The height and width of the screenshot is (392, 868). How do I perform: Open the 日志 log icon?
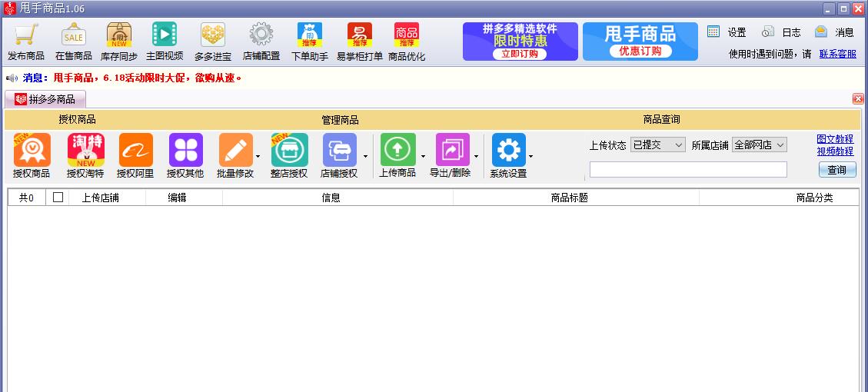[x=768, y=32]
